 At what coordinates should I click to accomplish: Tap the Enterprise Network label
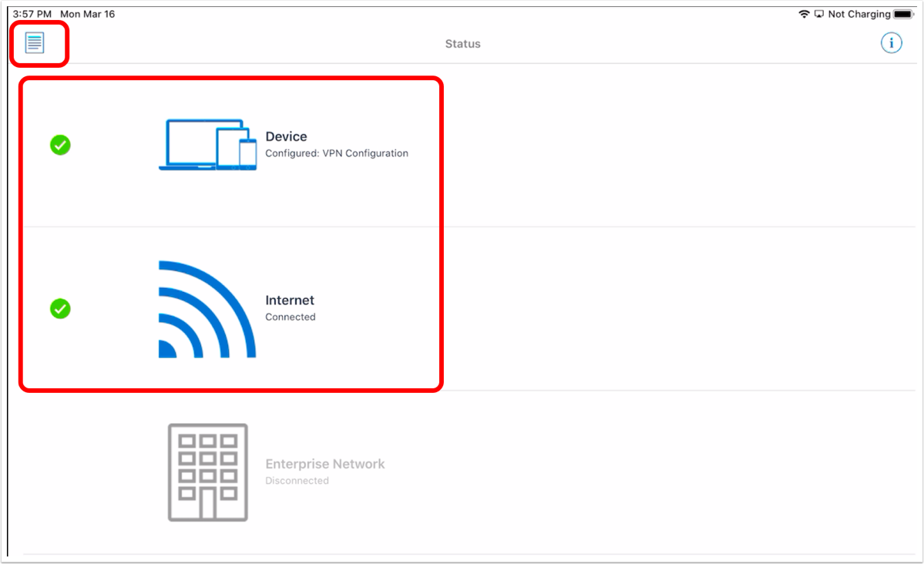(x=324, y=464)
